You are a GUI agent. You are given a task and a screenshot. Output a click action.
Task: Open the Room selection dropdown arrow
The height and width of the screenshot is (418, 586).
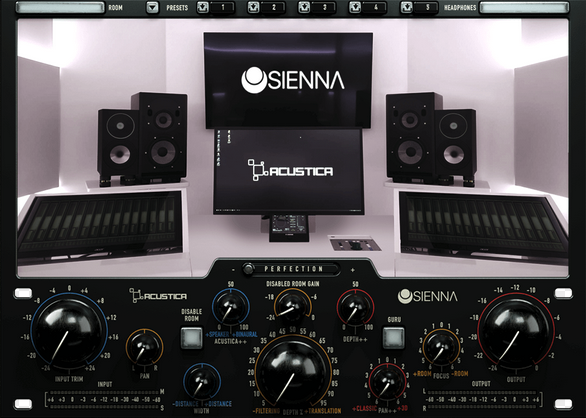(152, 7)
